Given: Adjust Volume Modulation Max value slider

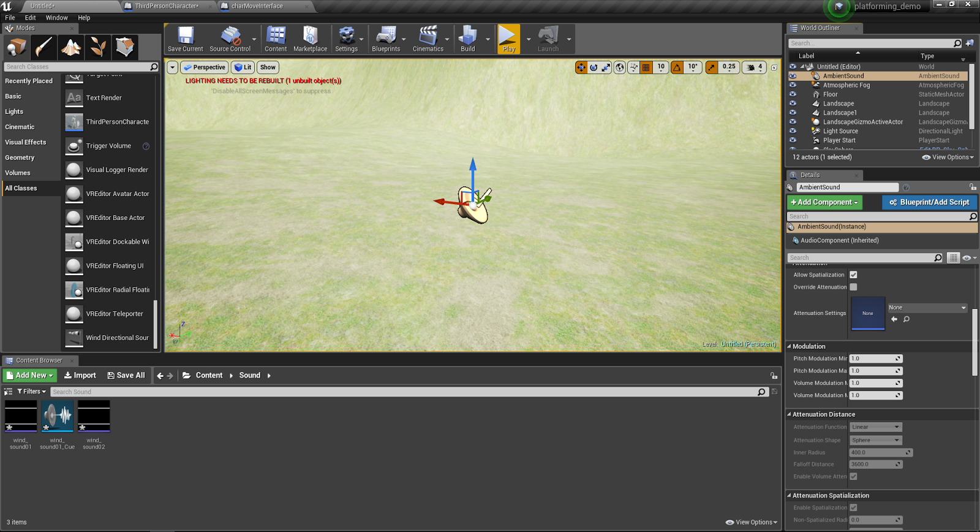Looking at the screenshot, I should (876, 395).
